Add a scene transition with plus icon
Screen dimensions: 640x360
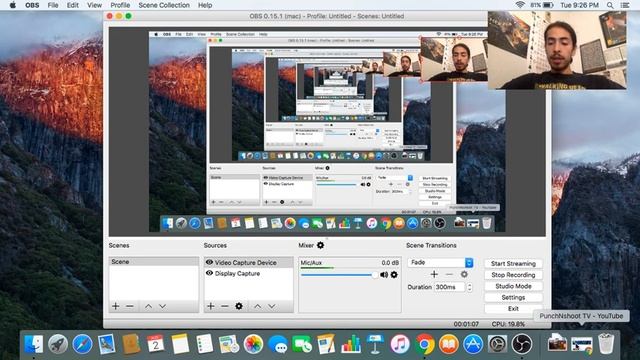[434, 274]
